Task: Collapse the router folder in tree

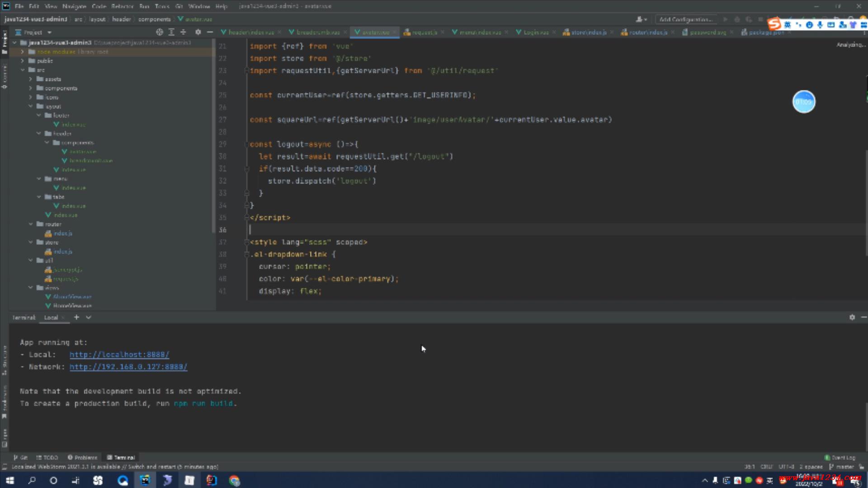Action: pos(30,224)
